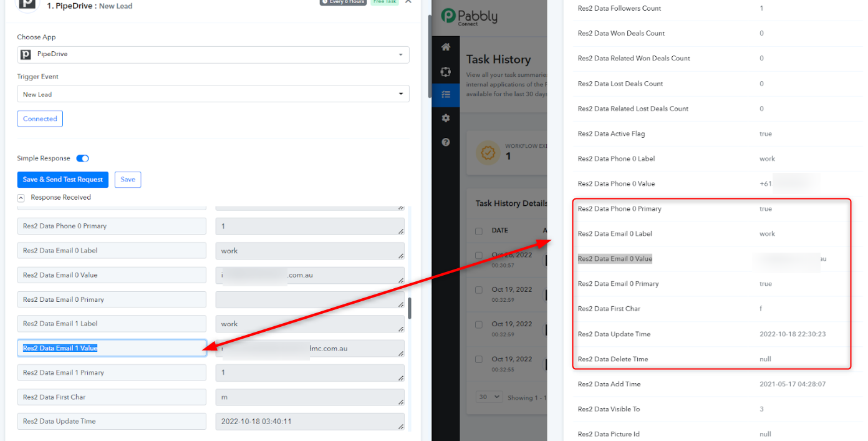Screen dimensions: 868x441
Task: Click the Res2 Data Email 0 Value label field
Action: tap(112, 275)
